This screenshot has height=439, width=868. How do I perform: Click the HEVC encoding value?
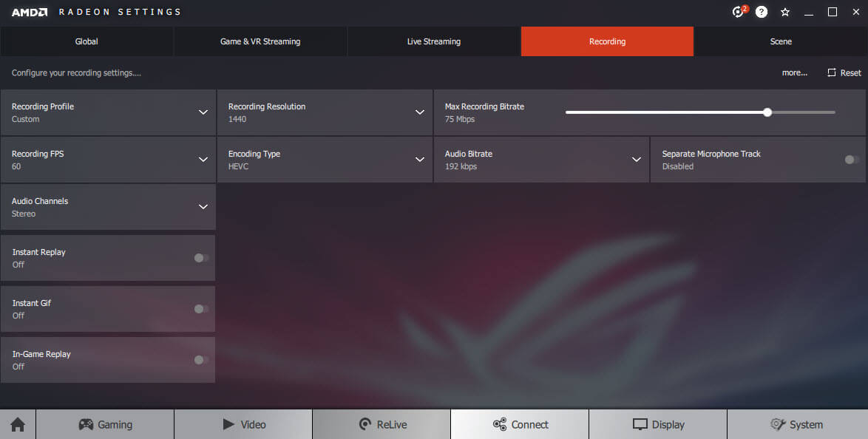238,166
